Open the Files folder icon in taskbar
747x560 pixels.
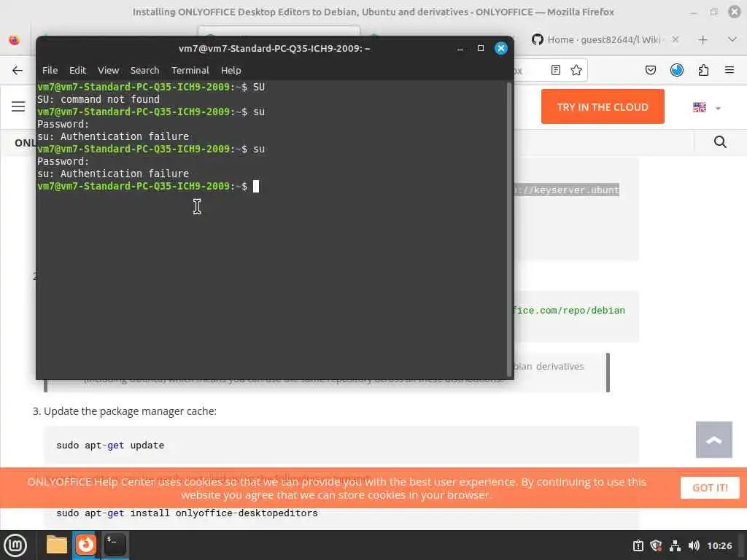[57, 545]
